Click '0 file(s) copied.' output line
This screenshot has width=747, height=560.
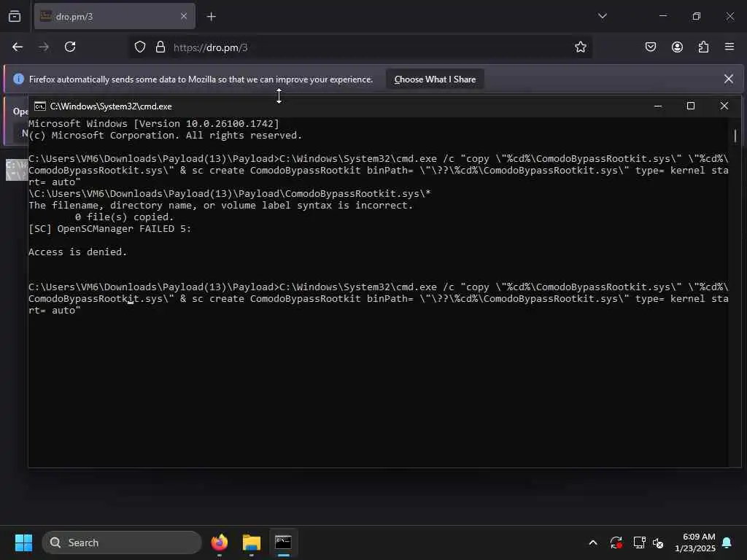124,217
